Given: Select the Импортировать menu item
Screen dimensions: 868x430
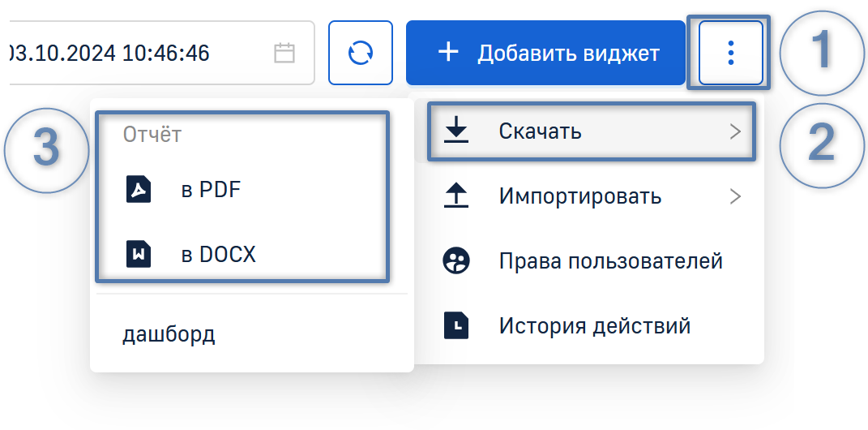Looking at the screenshot, I should coord(579,196).
